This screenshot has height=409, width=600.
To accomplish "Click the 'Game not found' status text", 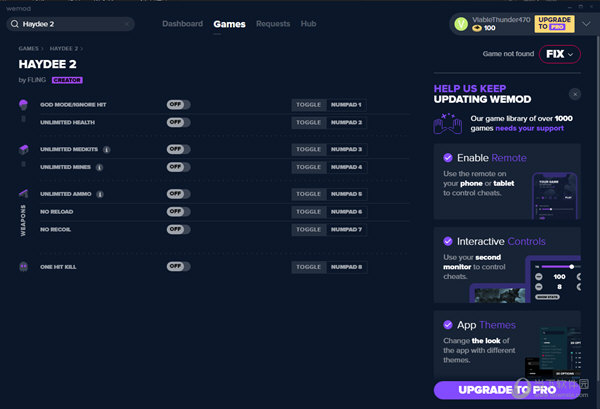I will (508, 54).
